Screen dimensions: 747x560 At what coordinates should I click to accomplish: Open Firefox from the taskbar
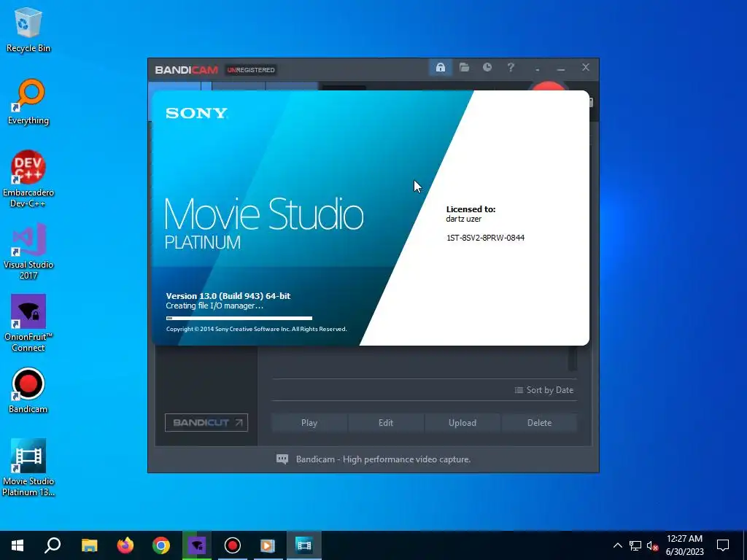pyautogui.click(x=125, y=545)
